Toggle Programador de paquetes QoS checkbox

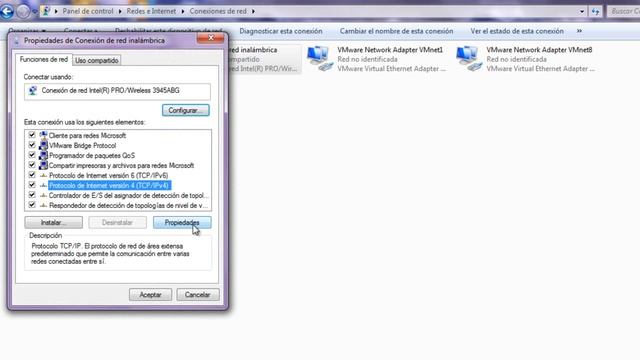[32, 155]
